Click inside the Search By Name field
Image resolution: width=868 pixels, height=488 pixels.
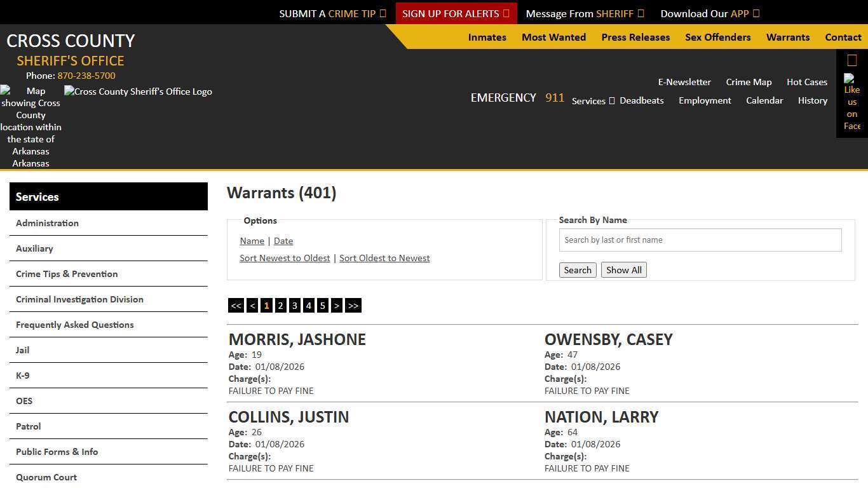(x=700, y=240)
